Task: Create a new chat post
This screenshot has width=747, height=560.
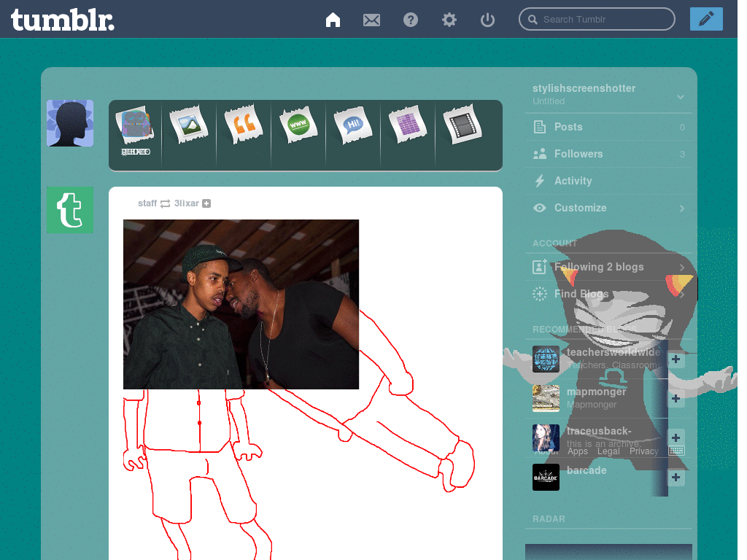Action: coord(353,125)
